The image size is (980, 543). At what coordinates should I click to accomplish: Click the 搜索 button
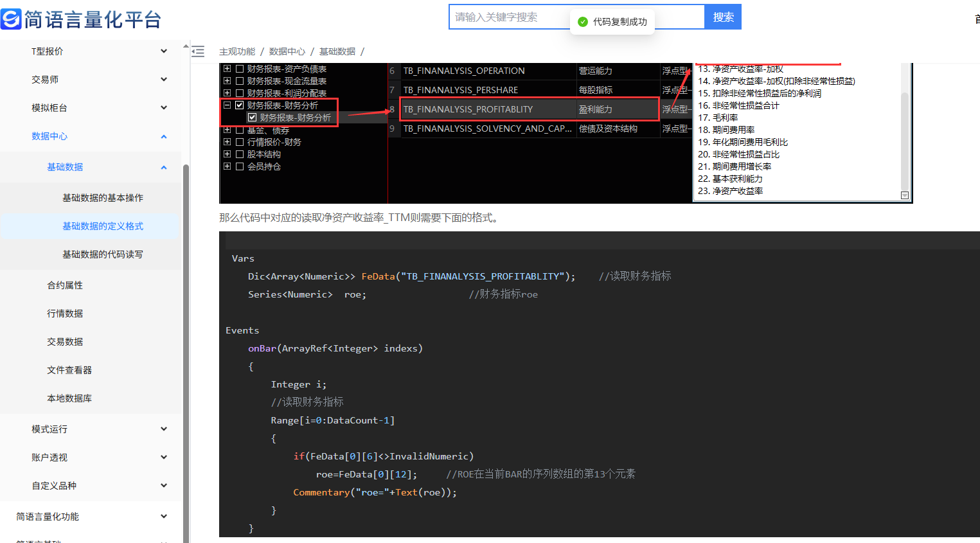pos(723,17)
